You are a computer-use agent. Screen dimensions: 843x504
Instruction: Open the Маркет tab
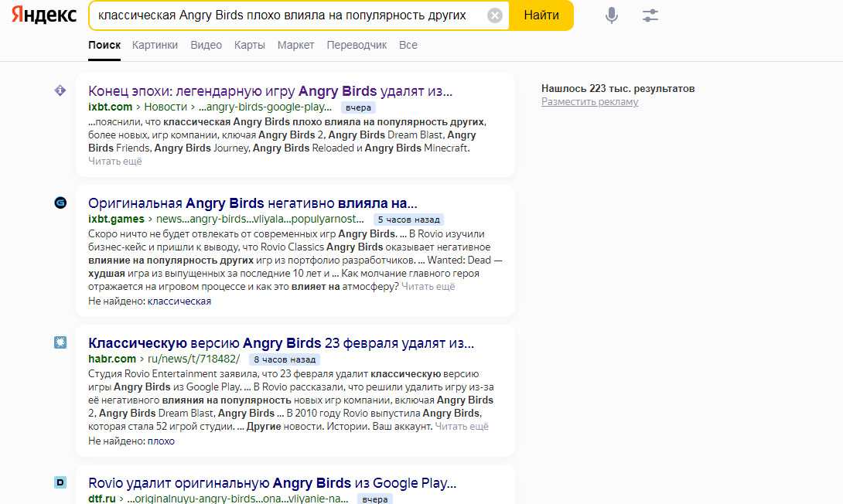[x=295, y=45]
